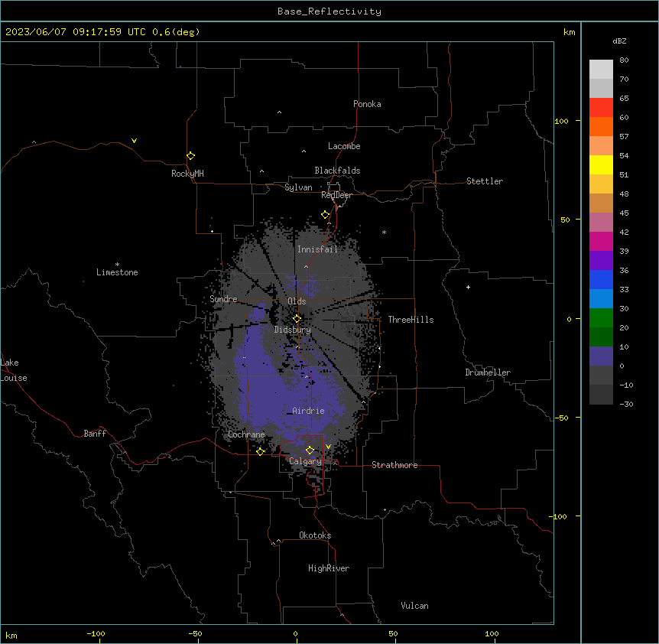659x644 pixels.
Task: Click the Banff town label
Action: [x=95, y=434]
